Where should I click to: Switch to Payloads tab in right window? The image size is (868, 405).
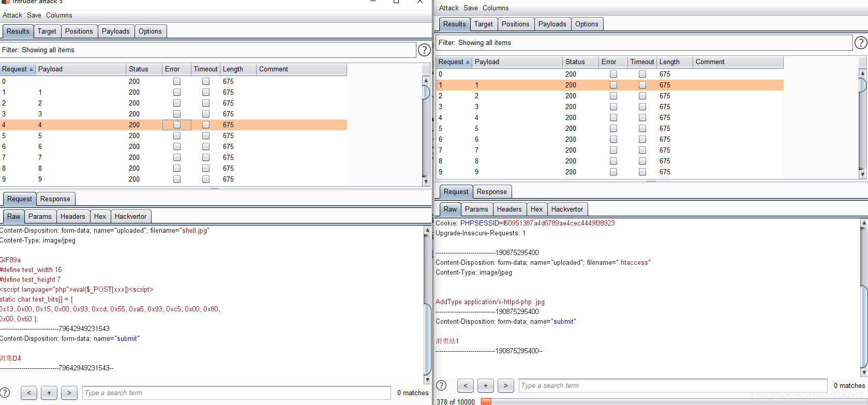point(552,24)
